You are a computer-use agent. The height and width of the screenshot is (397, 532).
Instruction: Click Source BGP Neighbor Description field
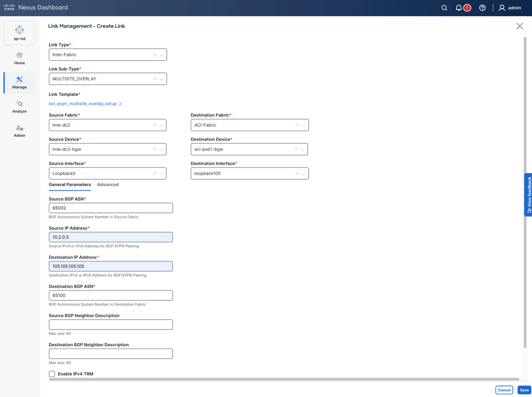pos(111,325)
